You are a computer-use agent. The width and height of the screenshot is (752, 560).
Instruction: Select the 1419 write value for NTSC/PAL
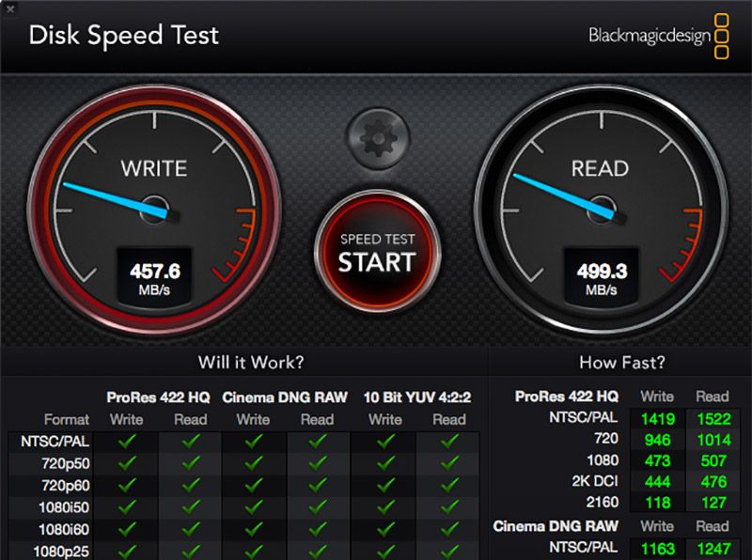click(x=657, y=417)
